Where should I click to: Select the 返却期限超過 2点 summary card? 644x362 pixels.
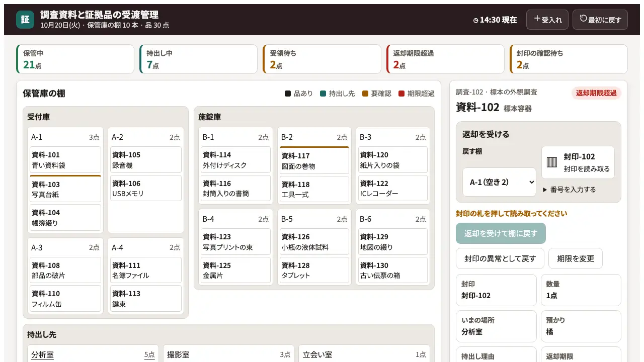pyautogui.click(x=445, y=59)
